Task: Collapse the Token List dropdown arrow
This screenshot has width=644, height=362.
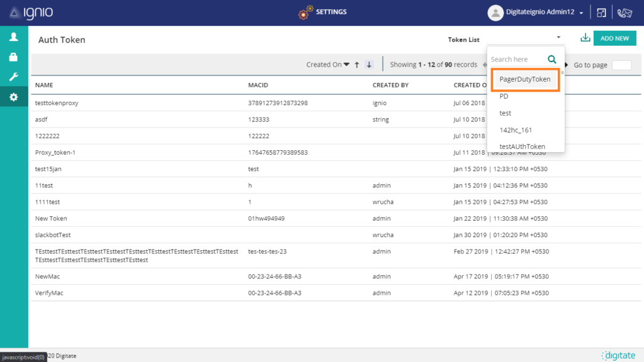Action: [558, 39]
